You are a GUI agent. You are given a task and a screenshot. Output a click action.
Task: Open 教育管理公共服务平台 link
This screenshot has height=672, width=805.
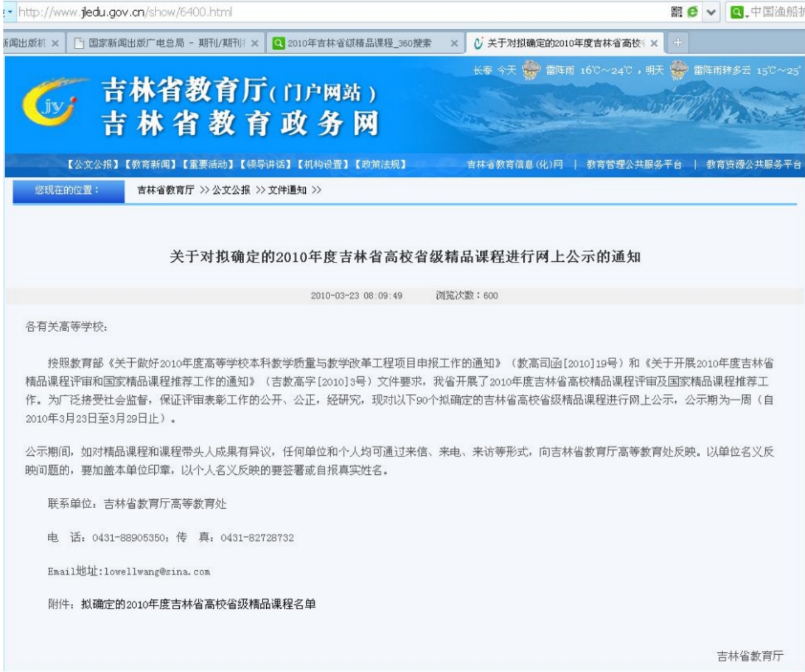tap(634, 164)
